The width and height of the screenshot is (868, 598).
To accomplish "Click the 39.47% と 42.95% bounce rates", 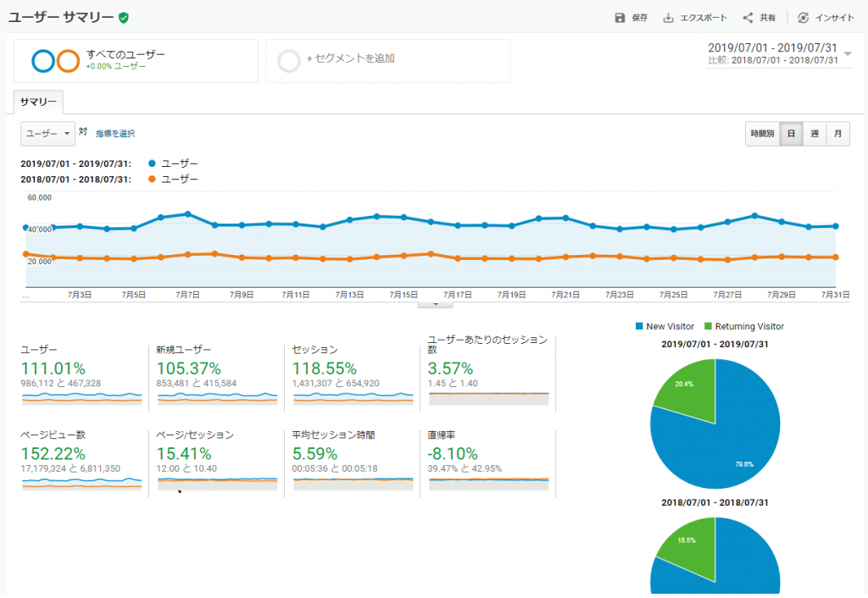I will 465,468.
